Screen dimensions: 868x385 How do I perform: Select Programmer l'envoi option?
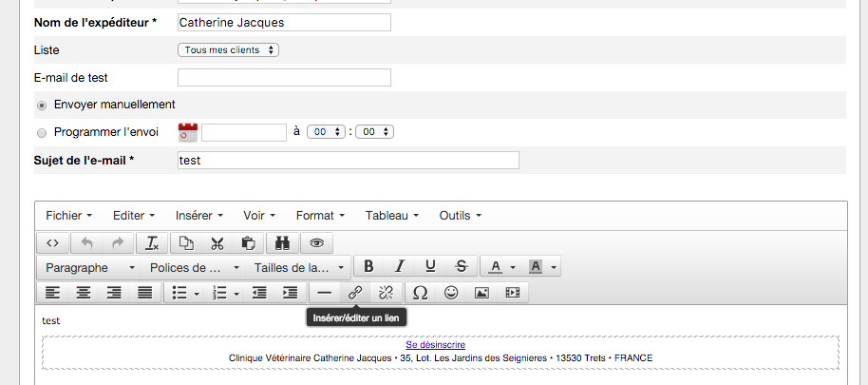coord(42,133)
